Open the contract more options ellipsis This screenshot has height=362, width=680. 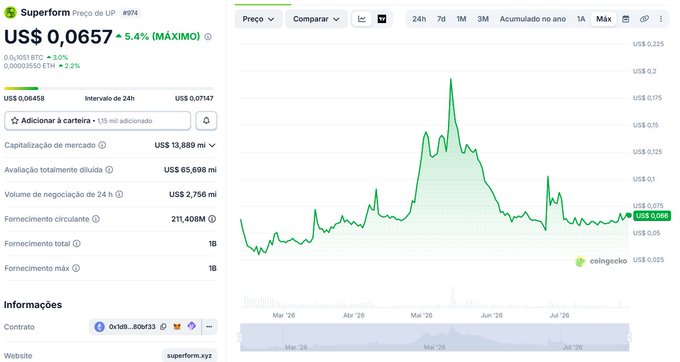209,327
